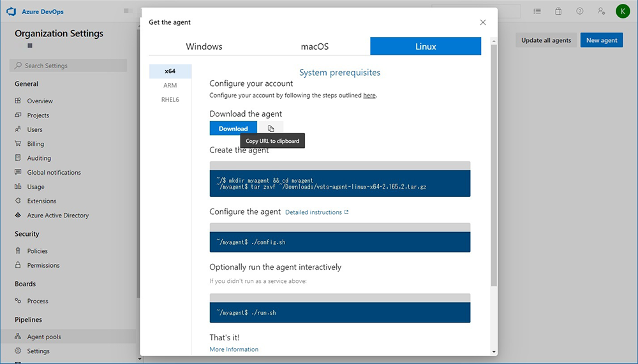Click the Organization Settings heading
The width and height of the screenshot is (638, 364).
coord(59,33)
